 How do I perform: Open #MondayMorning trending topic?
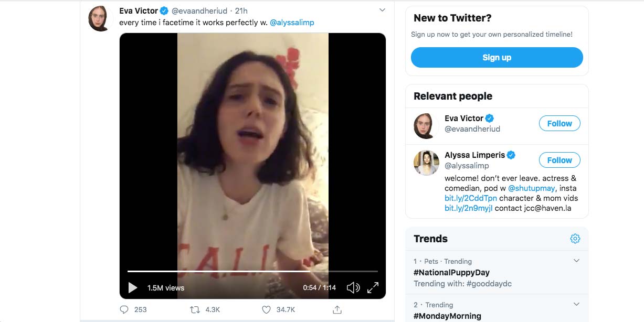(x=447, y=316)
